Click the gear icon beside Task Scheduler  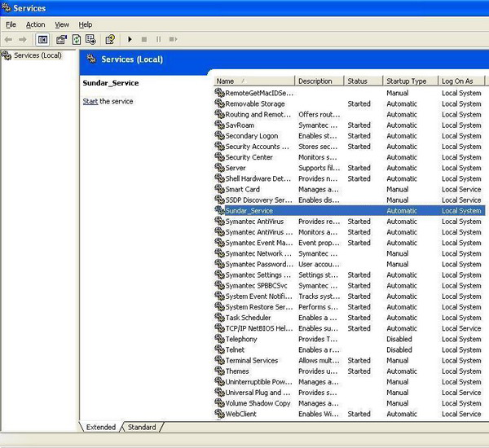coord(219,317)
